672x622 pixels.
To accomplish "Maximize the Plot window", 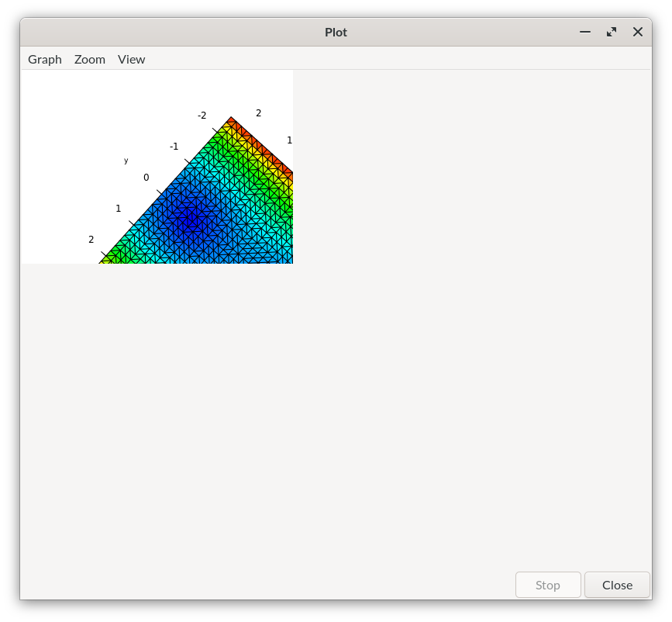I will click(612, 32).
